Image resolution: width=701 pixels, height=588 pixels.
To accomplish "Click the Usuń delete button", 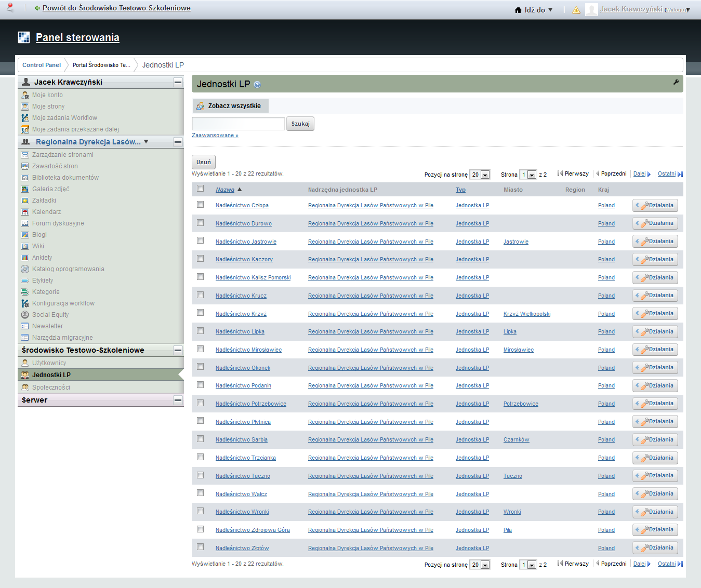I will [204, 162].
